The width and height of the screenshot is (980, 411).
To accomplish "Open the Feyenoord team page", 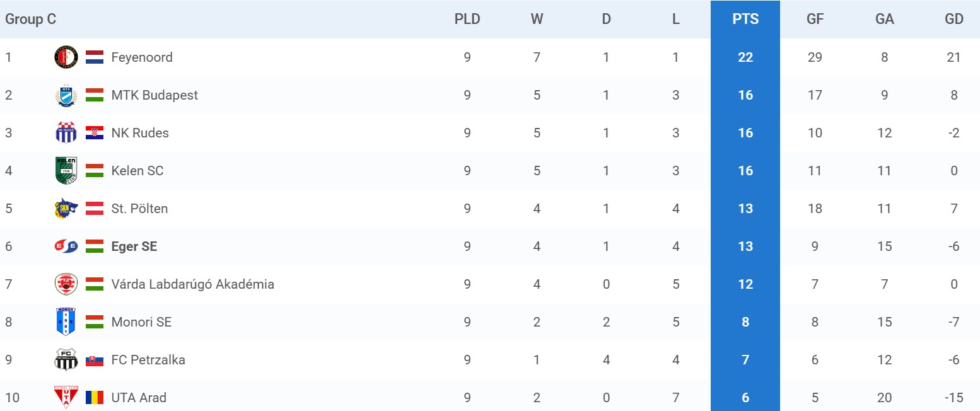I will click(x=142, y=57).
